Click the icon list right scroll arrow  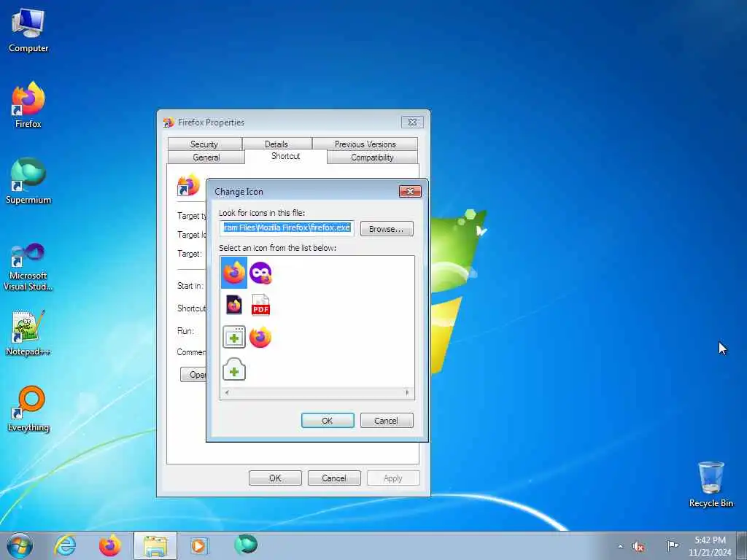click(407, 392)
